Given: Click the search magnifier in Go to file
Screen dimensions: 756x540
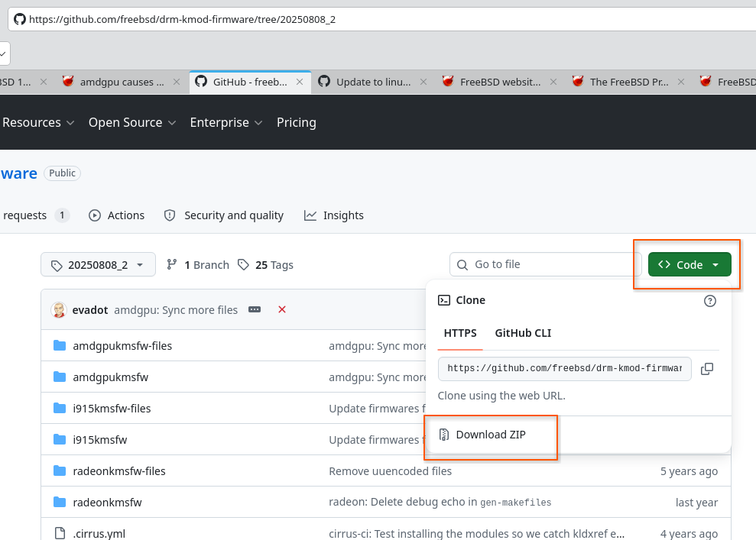Looking at the screenshot, I should click(x=462, y=265).
